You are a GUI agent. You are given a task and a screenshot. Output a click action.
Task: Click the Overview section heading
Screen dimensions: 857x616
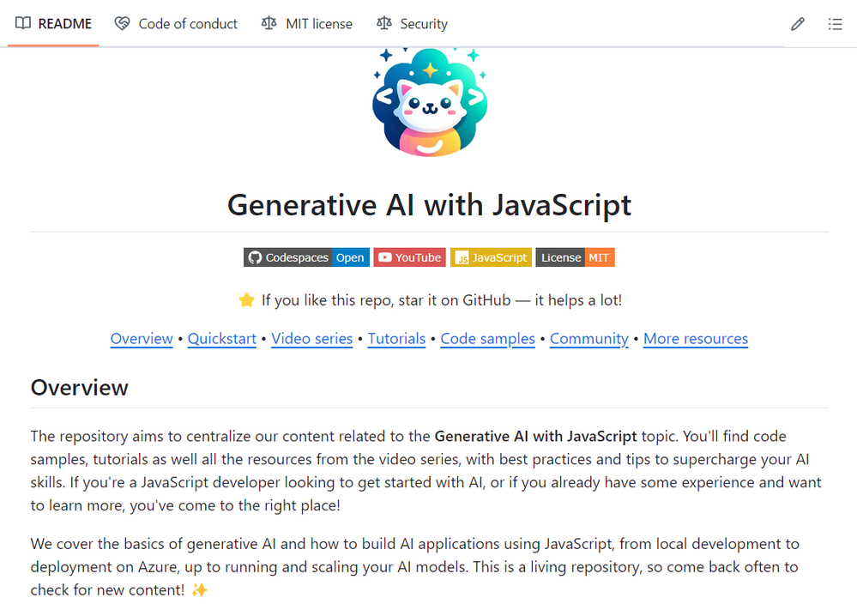[80, 388]
